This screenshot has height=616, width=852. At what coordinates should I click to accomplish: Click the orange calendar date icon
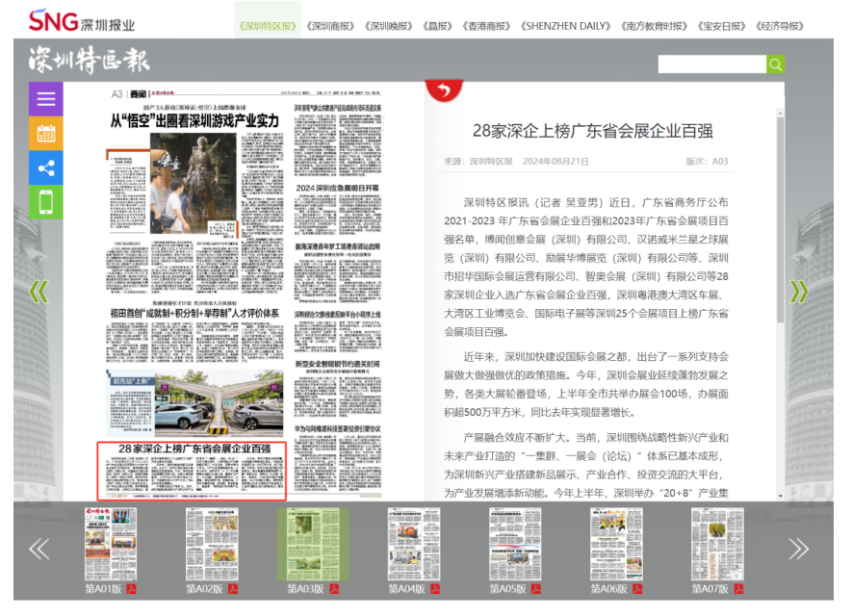(45, 133)
